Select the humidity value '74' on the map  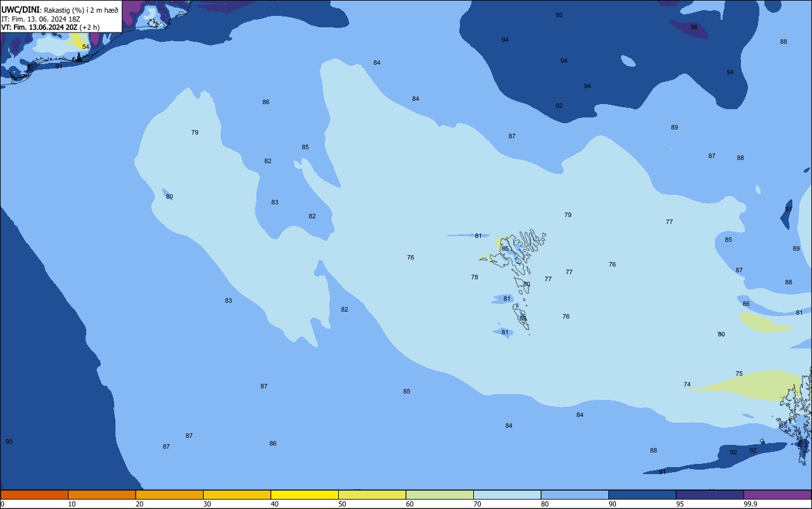687,385
